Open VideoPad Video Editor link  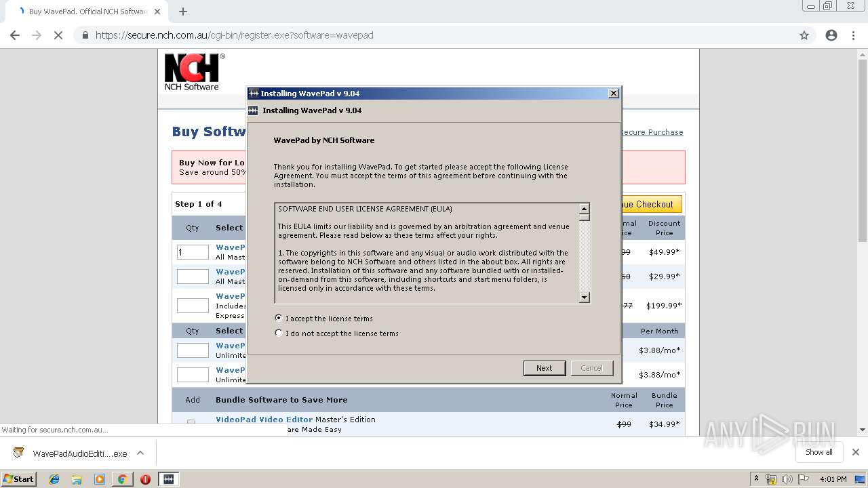pos(264,420)
